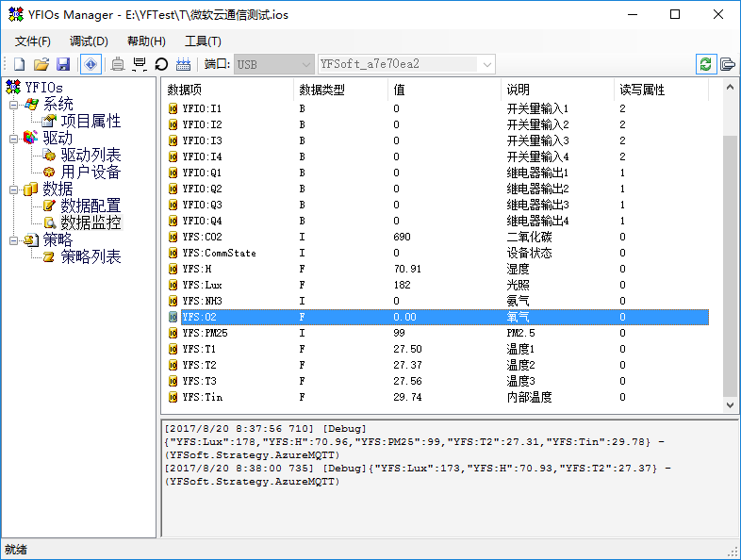Screen dimensions: 741x560
Task: Open the YFSoft_a7e70ea2 device dropdown
Action: (406, 64)
